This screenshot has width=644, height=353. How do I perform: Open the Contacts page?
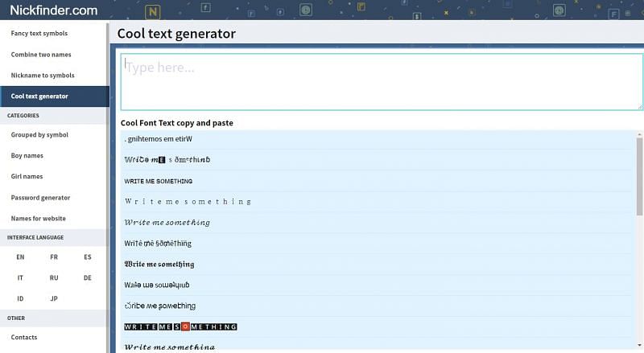[x=24, y=338]
